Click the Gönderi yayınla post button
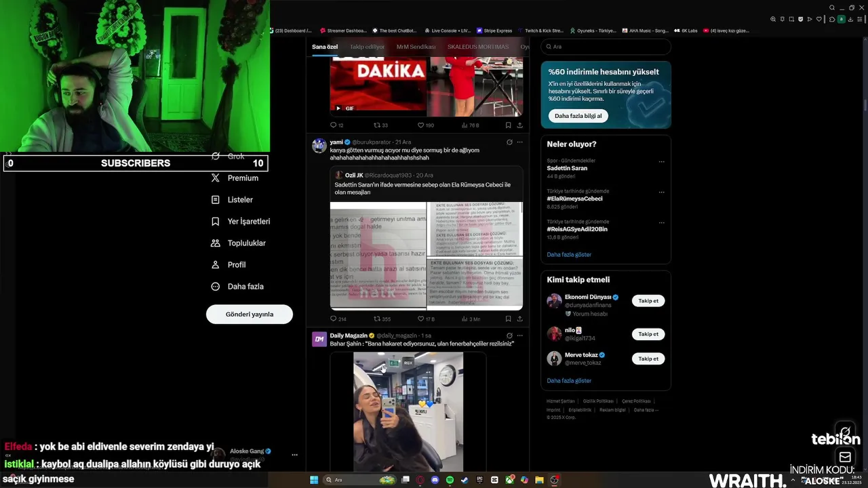The height and width of the screenshot is (488, 868). [x=250, y=314]
